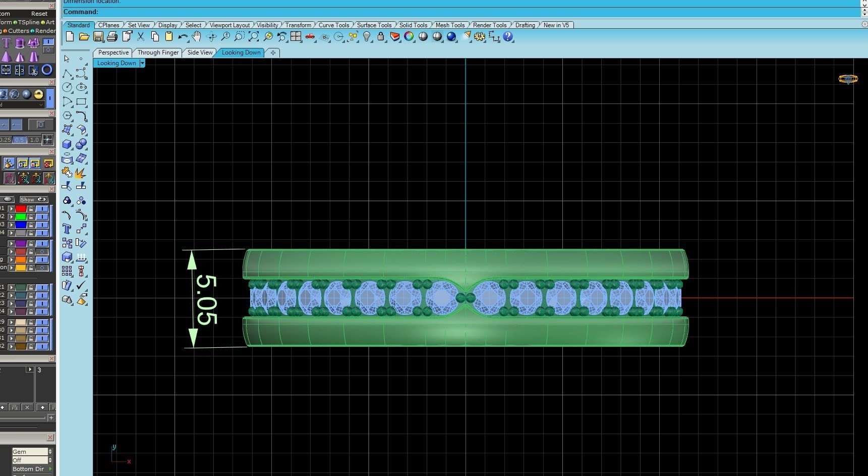
Task: Expand the orange layer arrow
Action: tap(11, 259)
